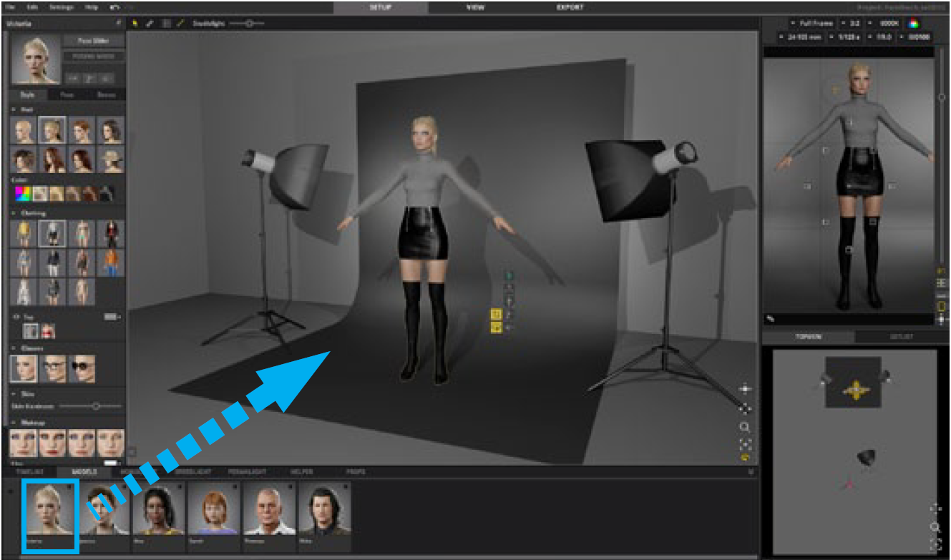Click the move/pan cross icon in 3D viewport
The width and height of the screenshot is (951, 560).
[x=745, y=388]
